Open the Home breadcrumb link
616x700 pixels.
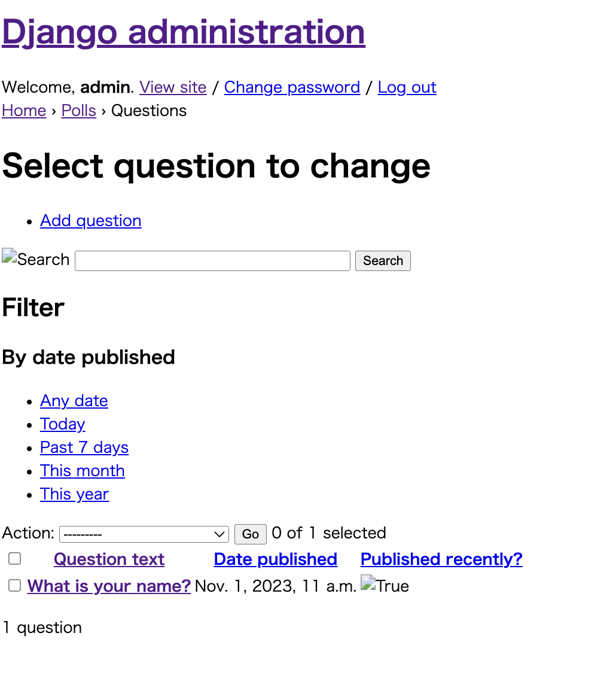(x=24, y=111)
